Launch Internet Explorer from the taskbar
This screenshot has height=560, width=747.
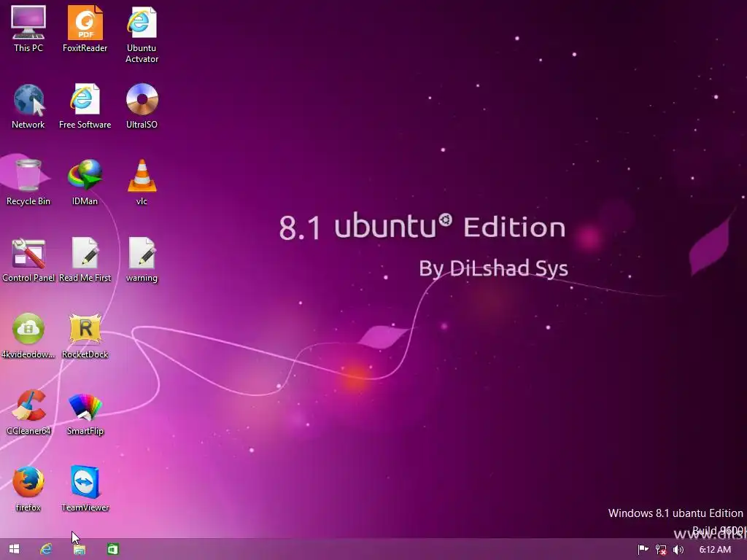[46, 549]
